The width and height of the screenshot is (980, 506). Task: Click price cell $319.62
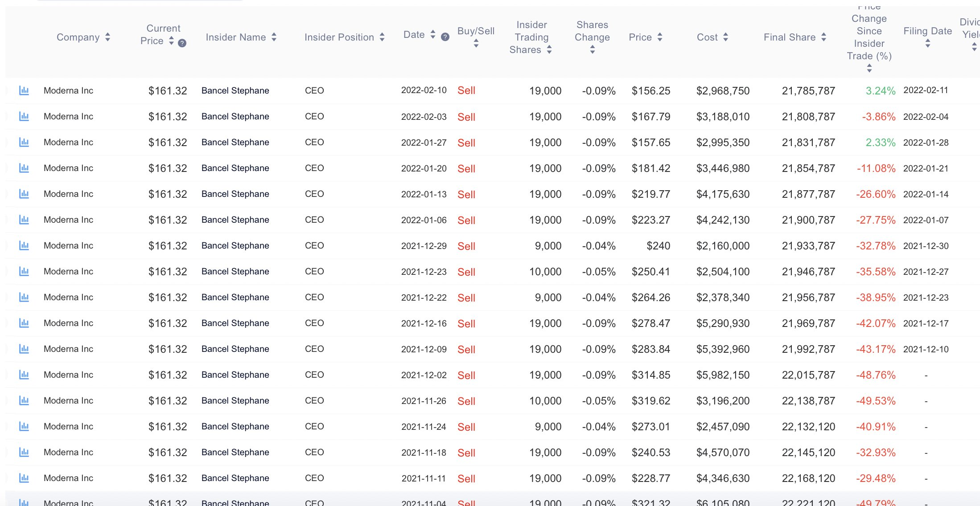[x=651, y=401]
